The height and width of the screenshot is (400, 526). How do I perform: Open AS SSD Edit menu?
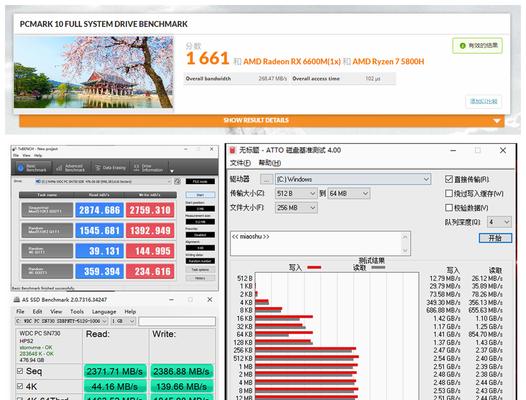pyautogui.click(x=37, y=311)
